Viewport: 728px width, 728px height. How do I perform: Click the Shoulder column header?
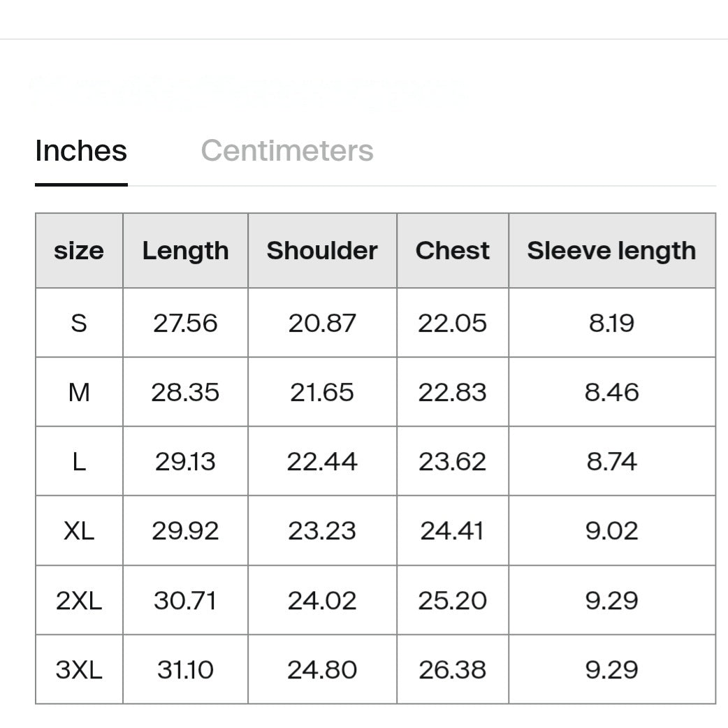pos(322,251)
